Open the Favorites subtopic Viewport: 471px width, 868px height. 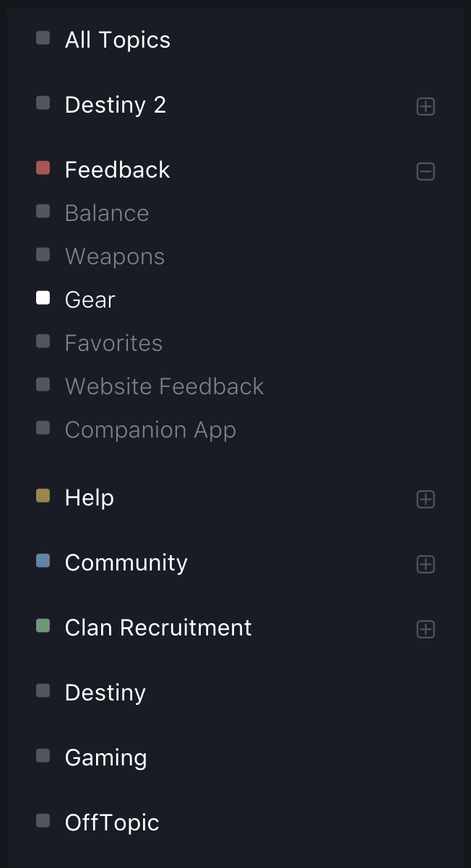tap(113, 343)
